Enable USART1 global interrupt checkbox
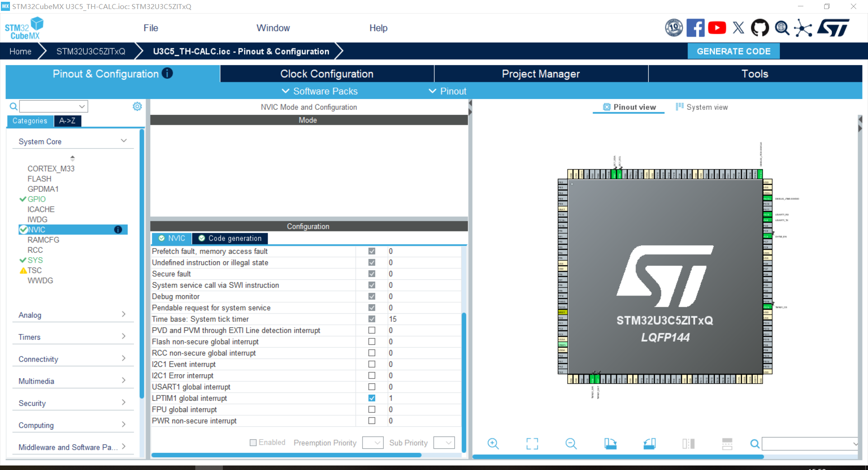The width and height of the screenshot is (868, 470). [372, 387]
